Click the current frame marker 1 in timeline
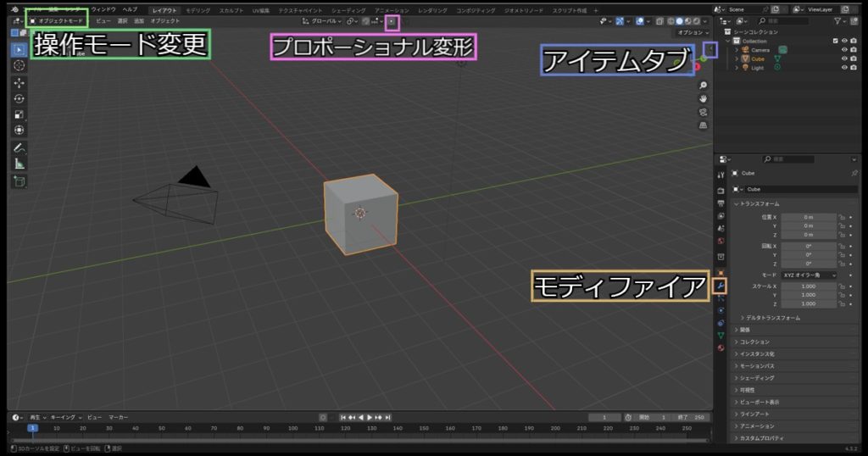This screenshot has width=868, height=456. coord(33,428)
